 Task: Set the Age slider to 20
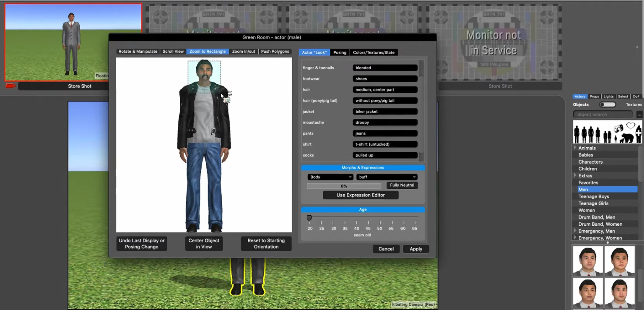(309, 218)
